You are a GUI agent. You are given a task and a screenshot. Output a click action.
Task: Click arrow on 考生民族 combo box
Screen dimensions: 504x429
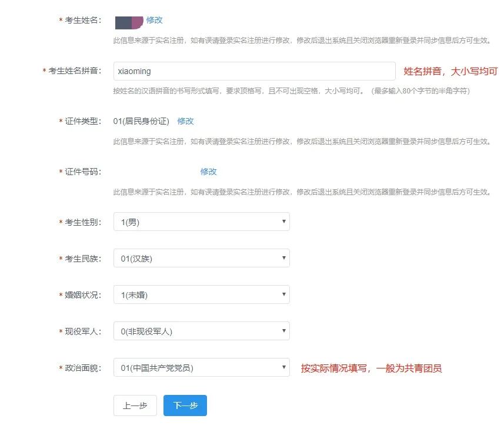[x=283, y=258]
